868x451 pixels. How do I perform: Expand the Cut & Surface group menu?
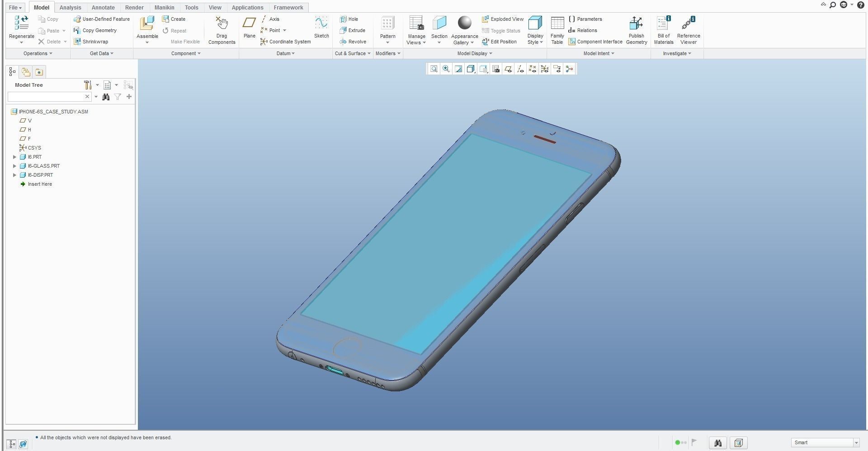(x=353, y=53)
